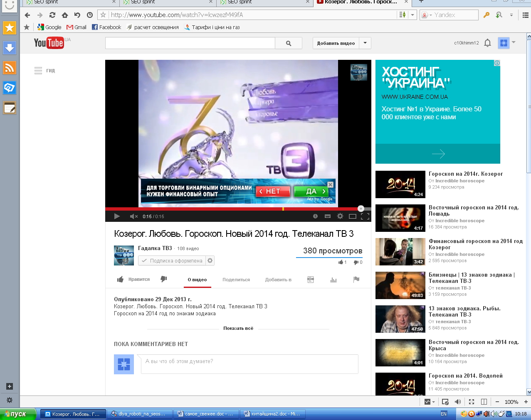The height and width of the screenshot is (420, 531).
Task: Open the Добавить в tab
Action: pos(278,280)
